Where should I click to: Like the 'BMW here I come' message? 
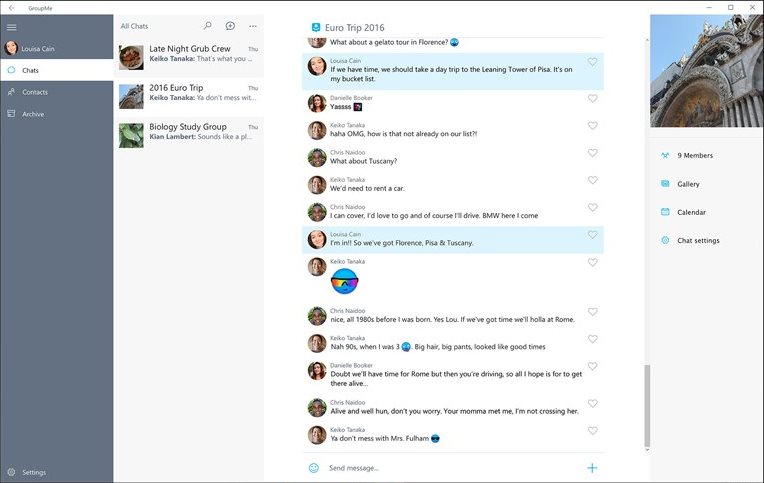click(592, 208)
